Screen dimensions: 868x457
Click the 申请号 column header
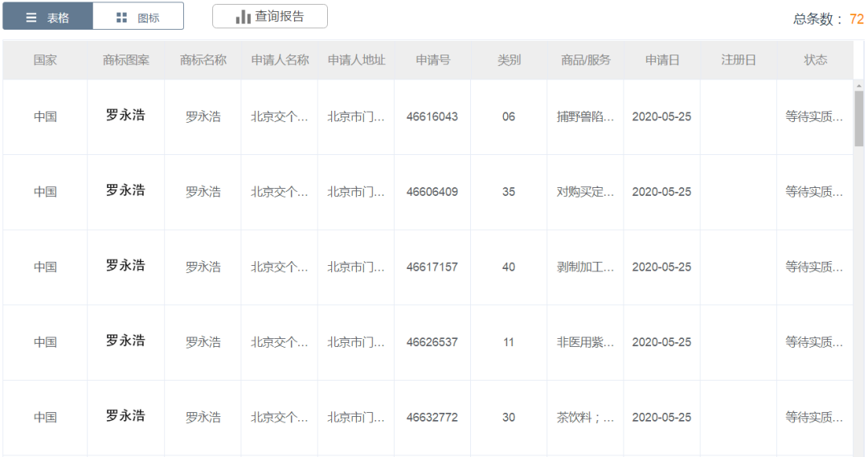click(x=432, y=59)
